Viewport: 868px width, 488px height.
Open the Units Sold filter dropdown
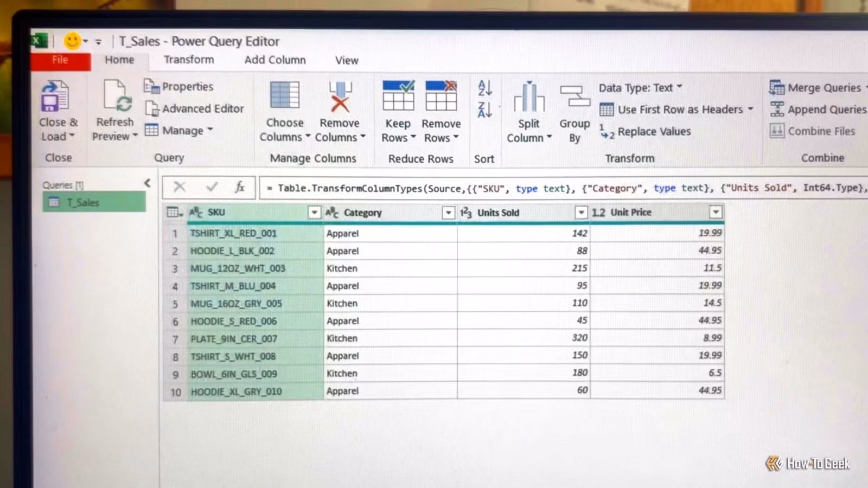pyautogui.click(x=581, y=213)
